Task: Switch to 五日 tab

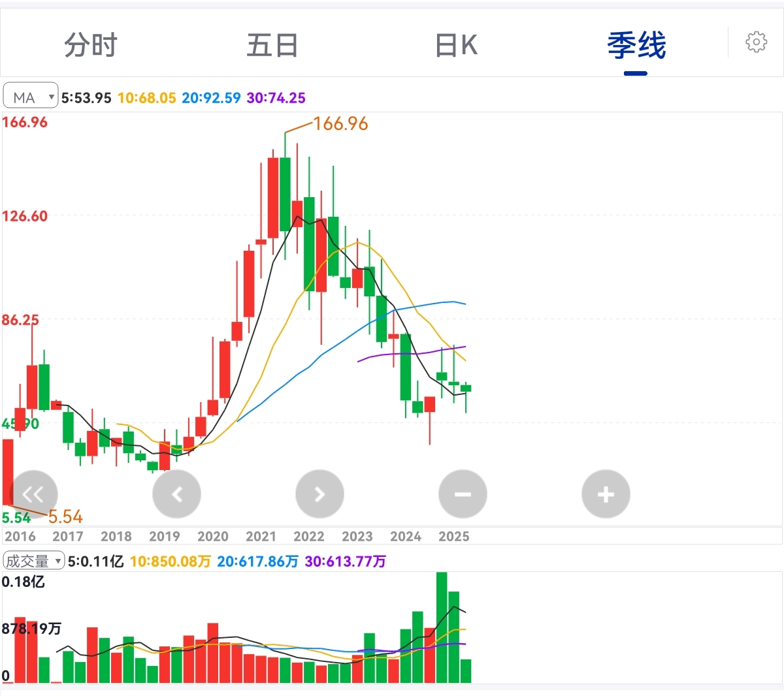Action: pyautogui.click(x=272, y=46)
